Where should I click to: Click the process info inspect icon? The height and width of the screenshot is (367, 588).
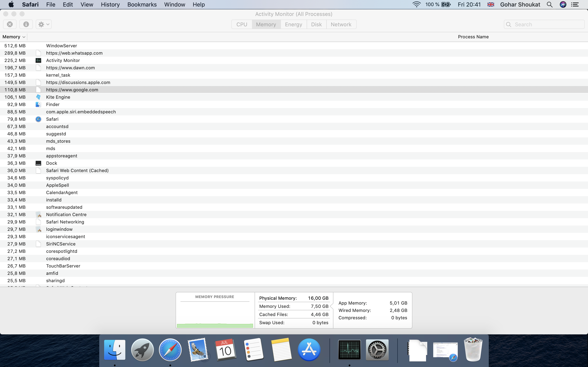point(26,24)
